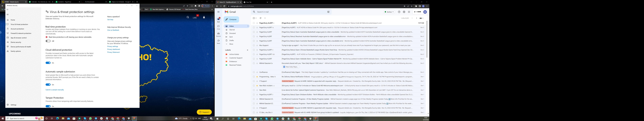644x121 pixels.
Task: Open Gmail settings gear
Action: tap(404, 12)
